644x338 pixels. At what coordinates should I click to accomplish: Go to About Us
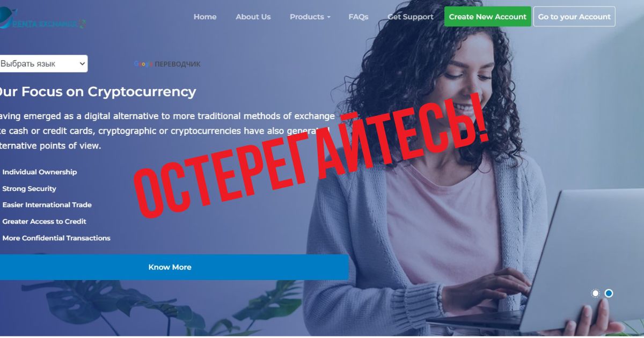click(253, 17)
